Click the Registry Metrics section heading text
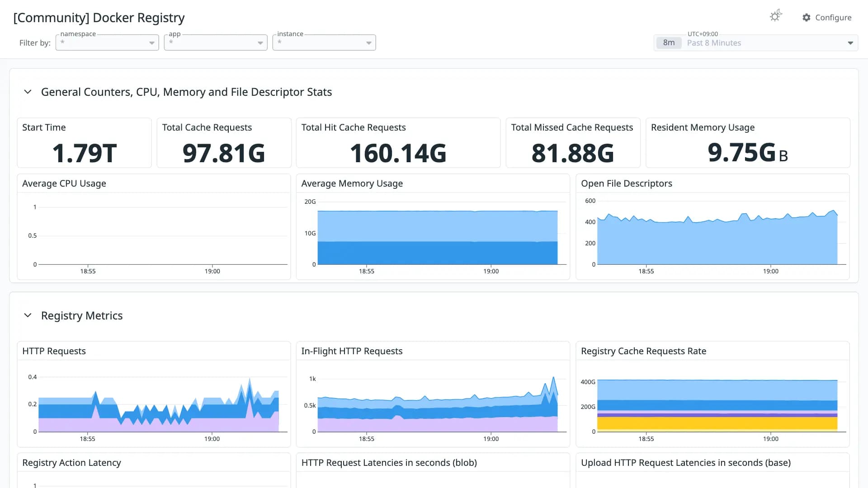 coord(82,315)
